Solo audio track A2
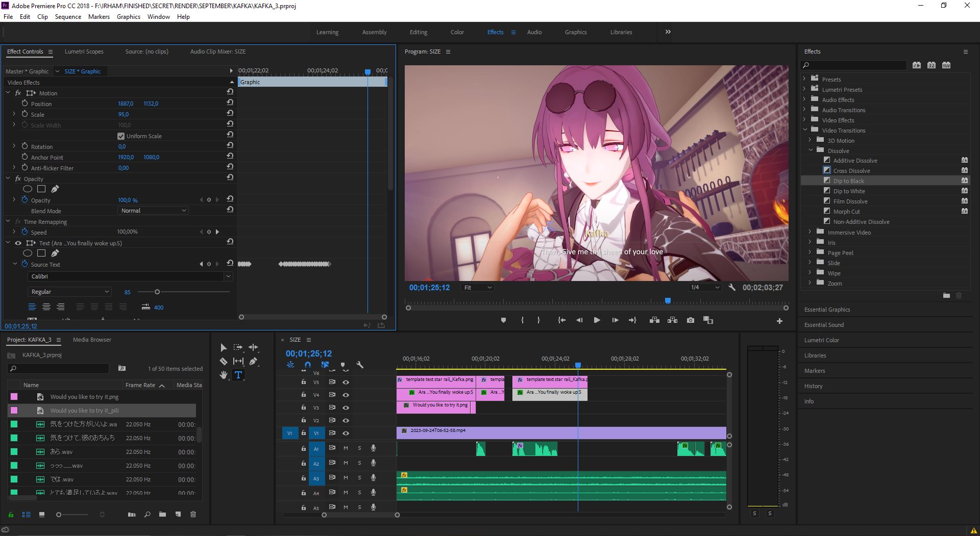The width and height of the screenshot is (980, 536). pyautogui.click(x=359, y=463)
